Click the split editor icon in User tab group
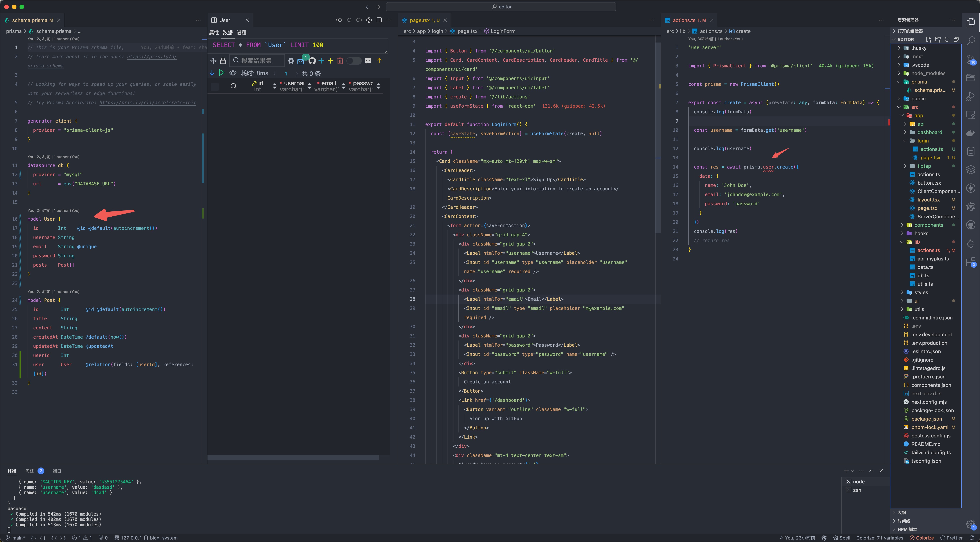Image resolution: width=980 pixels, height=542 pixels. (379, 20)
